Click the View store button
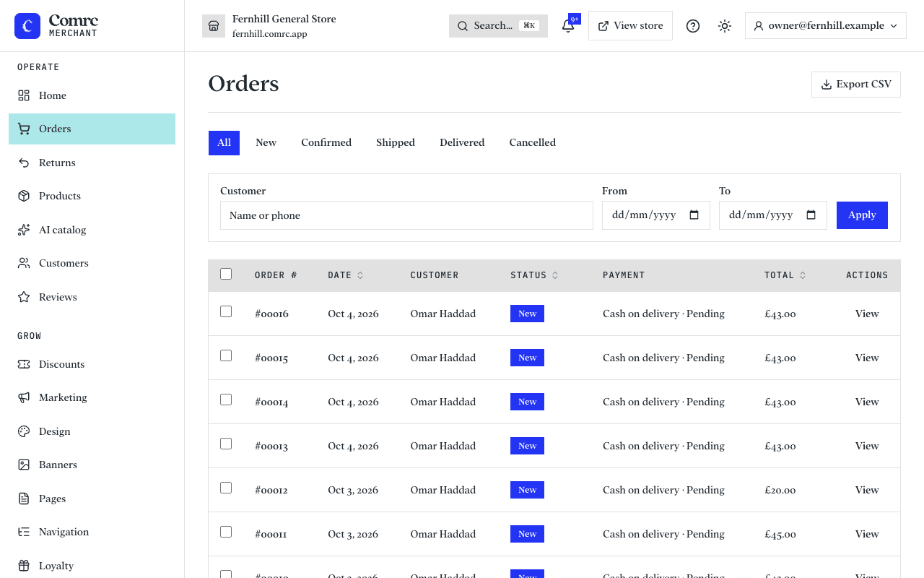924x578 pixels. pyautogui.click(x=631, y=26)
